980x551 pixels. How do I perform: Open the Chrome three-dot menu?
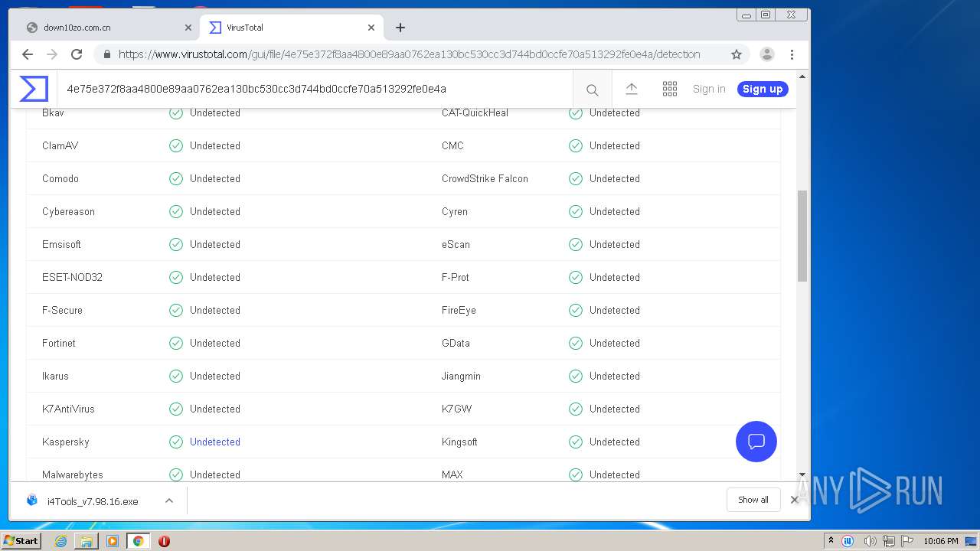point(792,54)
